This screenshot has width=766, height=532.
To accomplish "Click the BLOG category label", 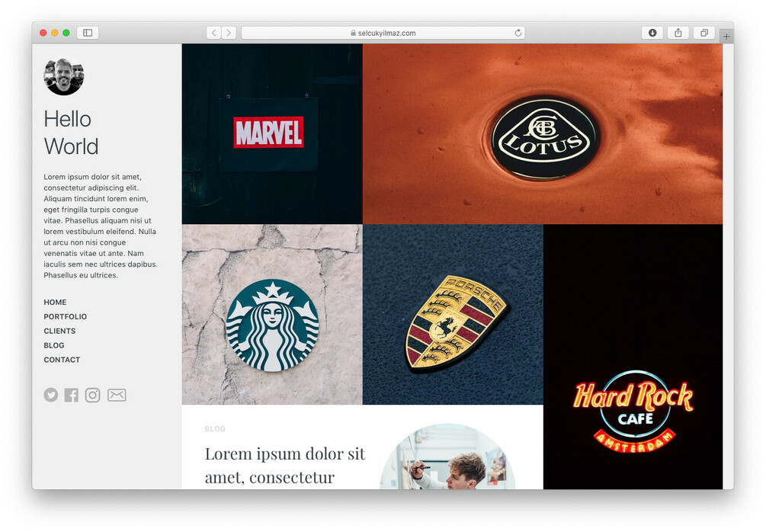I will 215,429.
